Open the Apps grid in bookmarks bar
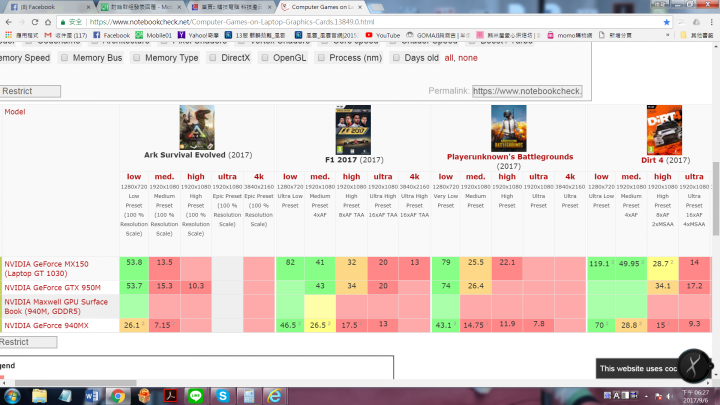This screenshot has height=405, width=720. pos(8,35)
